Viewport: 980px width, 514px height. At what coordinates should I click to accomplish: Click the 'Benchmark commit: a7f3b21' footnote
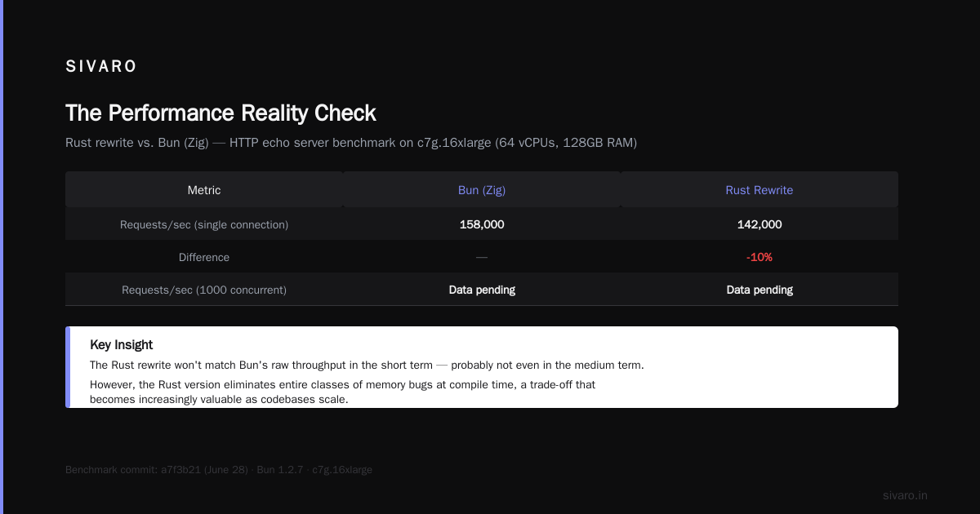click(x=219, y=470)
